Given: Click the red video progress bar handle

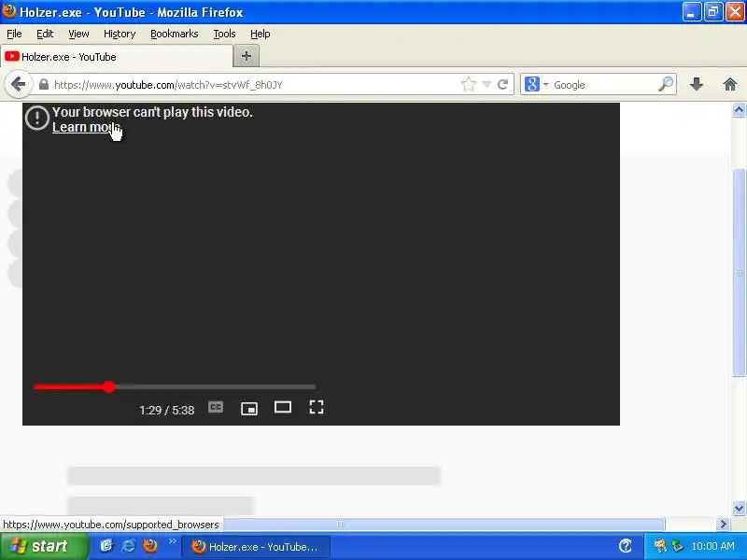Looking at the screenshot, I should coord(109,386).
